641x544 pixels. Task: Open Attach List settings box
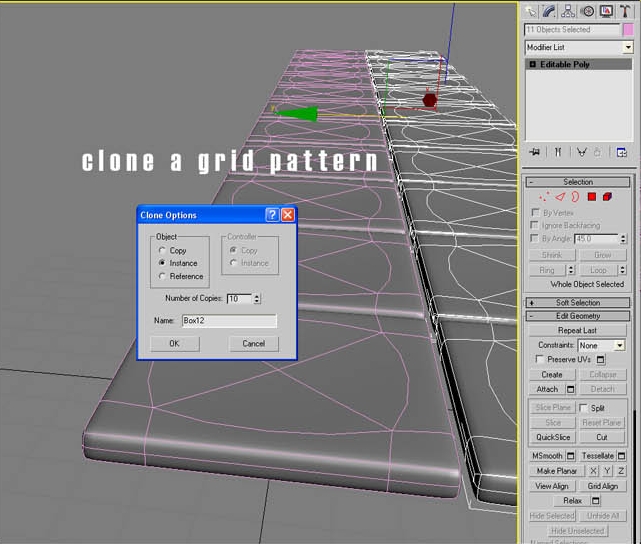(571, 390)
